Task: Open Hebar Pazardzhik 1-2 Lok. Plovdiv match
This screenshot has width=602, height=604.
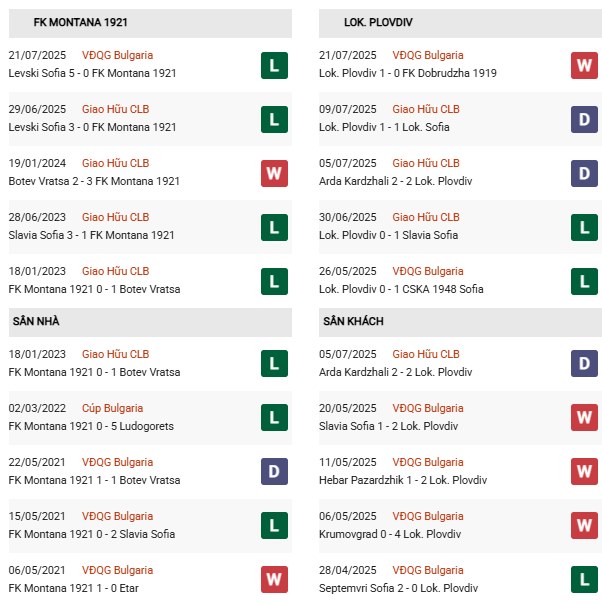Action: [x=403, y=480]
